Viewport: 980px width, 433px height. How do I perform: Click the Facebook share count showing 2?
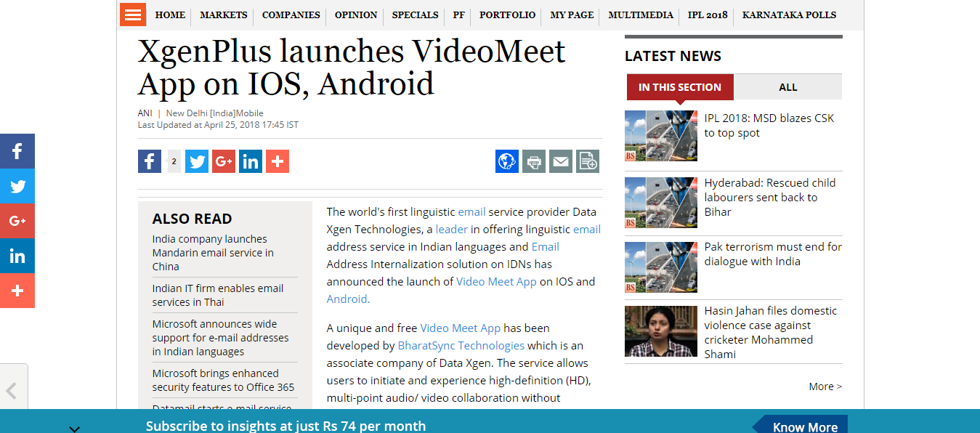click(x=174, y=161)
